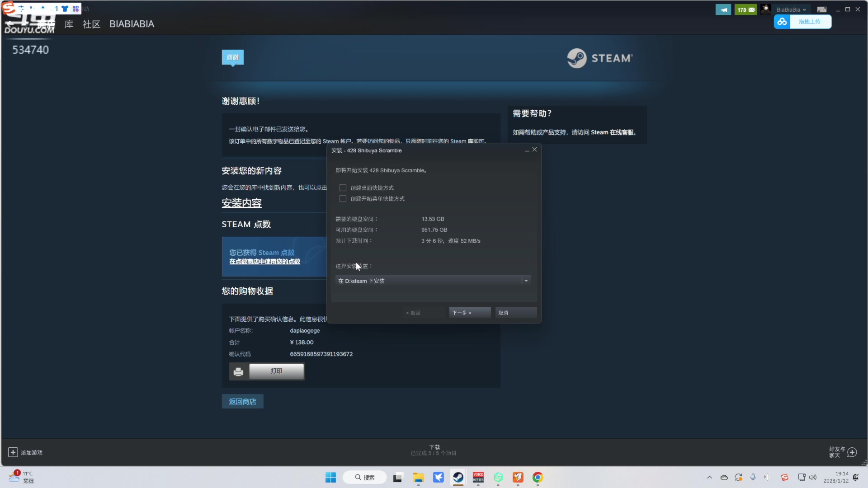This screenshot has width=868, height=488.
Task: Click the Sogou input tray icon
Action: click(x=784, y=478)
